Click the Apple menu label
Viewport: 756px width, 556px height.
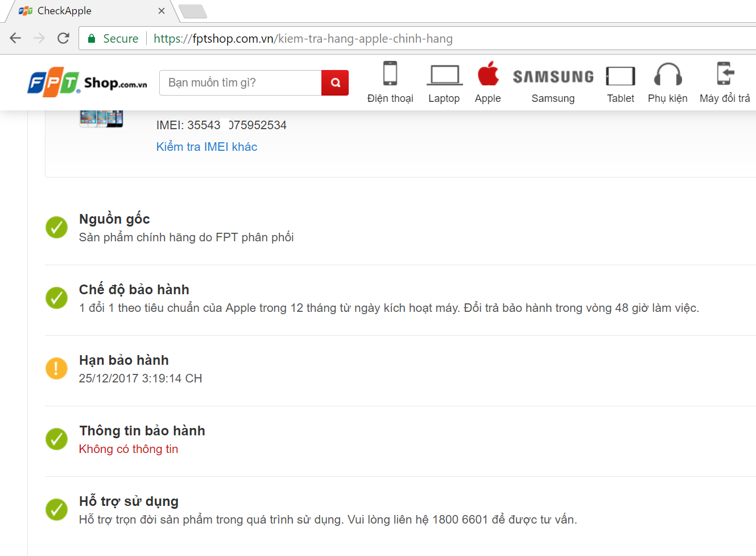coord(488,98)
